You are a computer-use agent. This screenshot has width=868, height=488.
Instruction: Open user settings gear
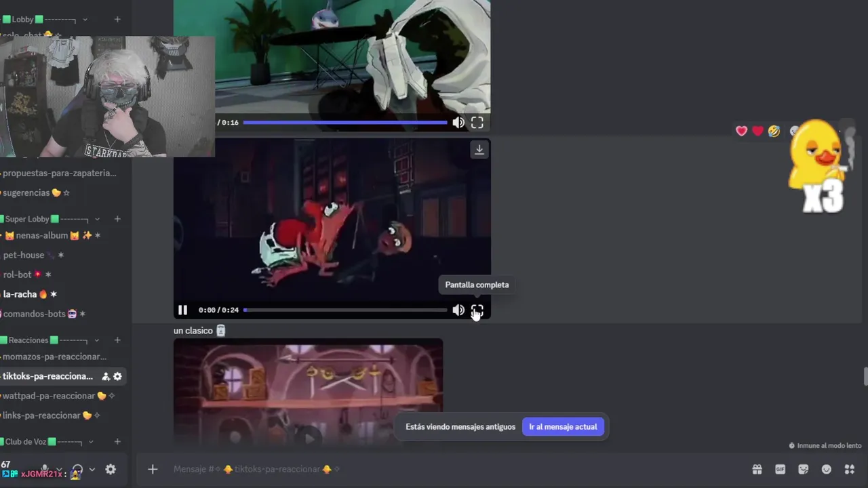click(x=111, y=469)
